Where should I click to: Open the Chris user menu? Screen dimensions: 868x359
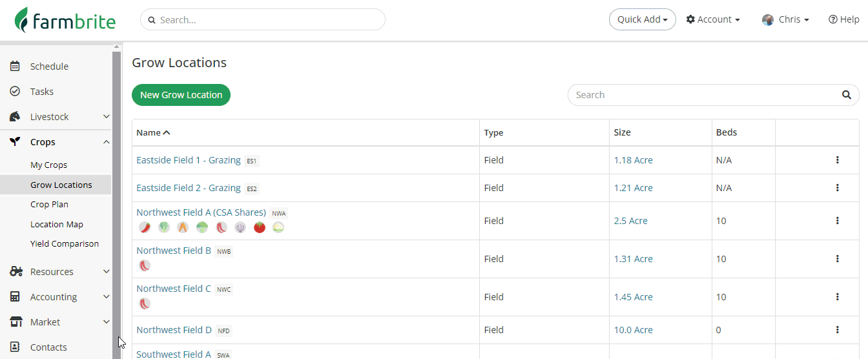(x=787, y=19)
